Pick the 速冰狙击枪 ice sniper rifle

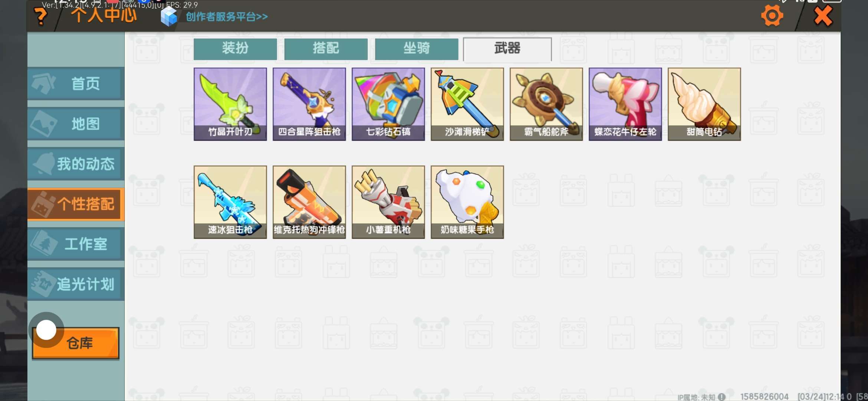coord(230,202)
